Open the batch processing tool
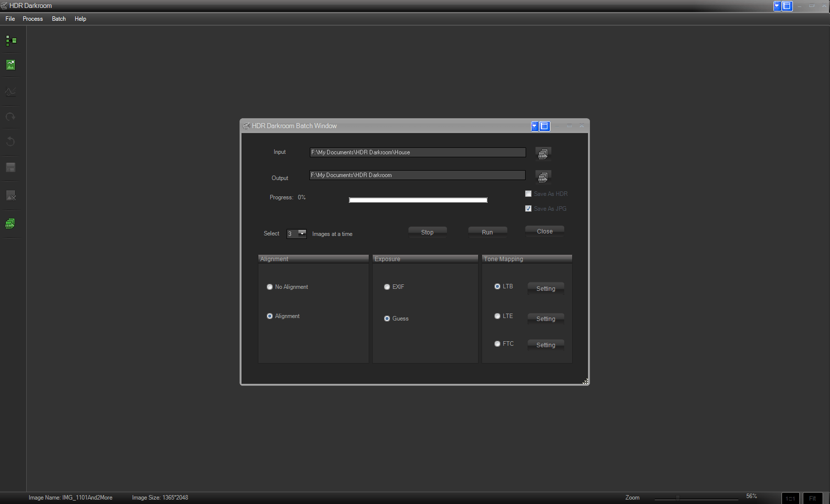This screenshot has height=504, width=830. coord(10,224)
